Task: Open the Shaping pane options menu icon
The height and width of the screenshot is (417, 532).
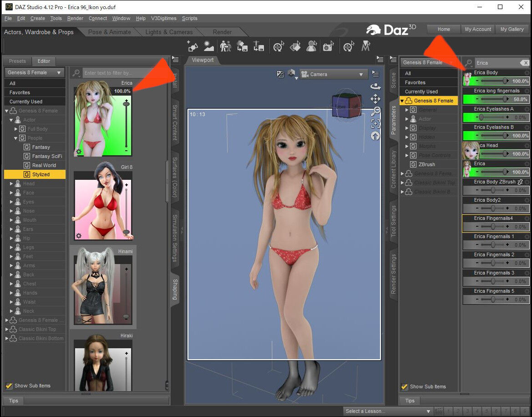Action: point(175,60)
